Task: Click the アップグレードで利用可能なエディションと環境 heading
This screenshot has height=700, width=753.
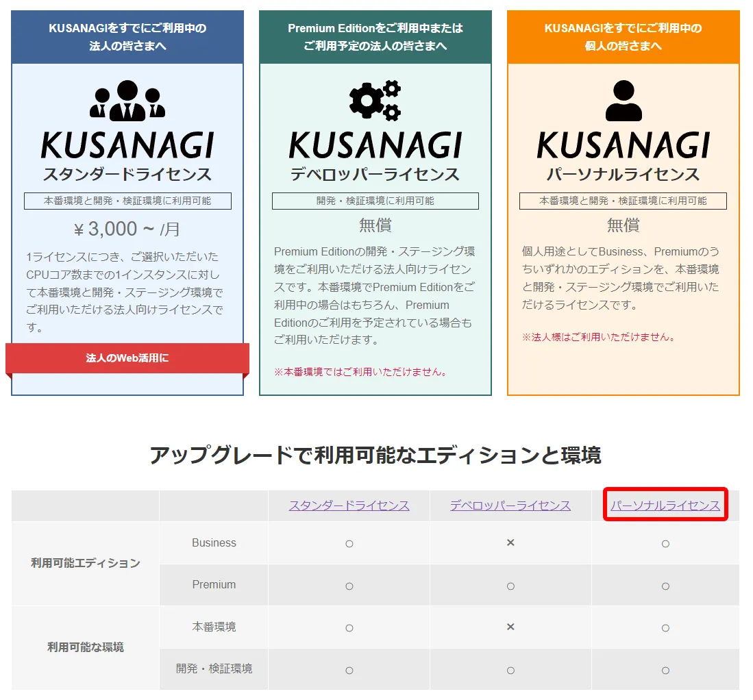Action: 375,455
